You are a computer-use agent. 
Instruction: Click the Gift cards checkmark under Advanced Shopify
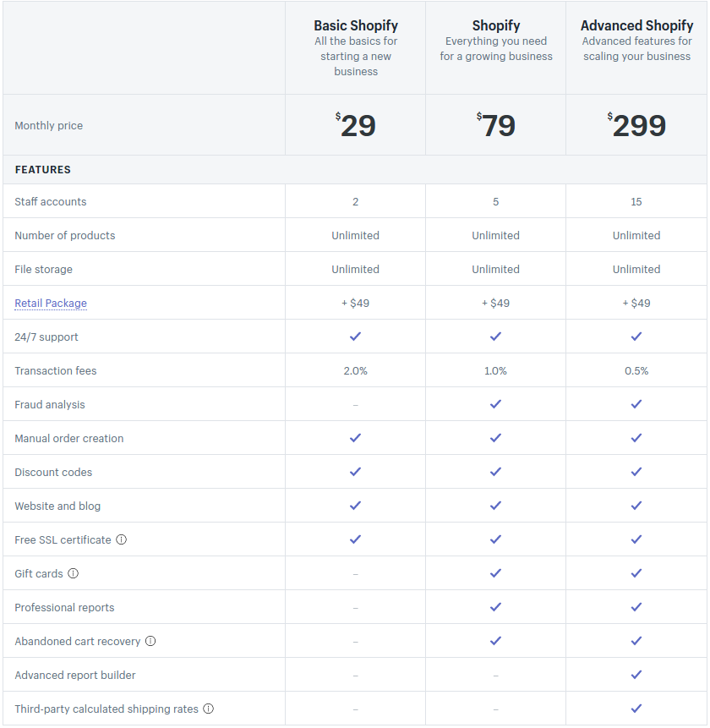(x=636, y=573)
